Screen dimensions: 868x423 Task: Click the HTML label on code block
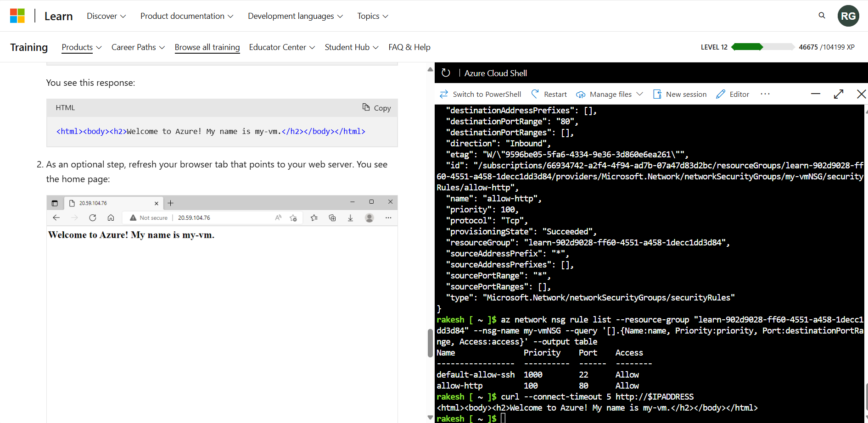tap(65, 108)
